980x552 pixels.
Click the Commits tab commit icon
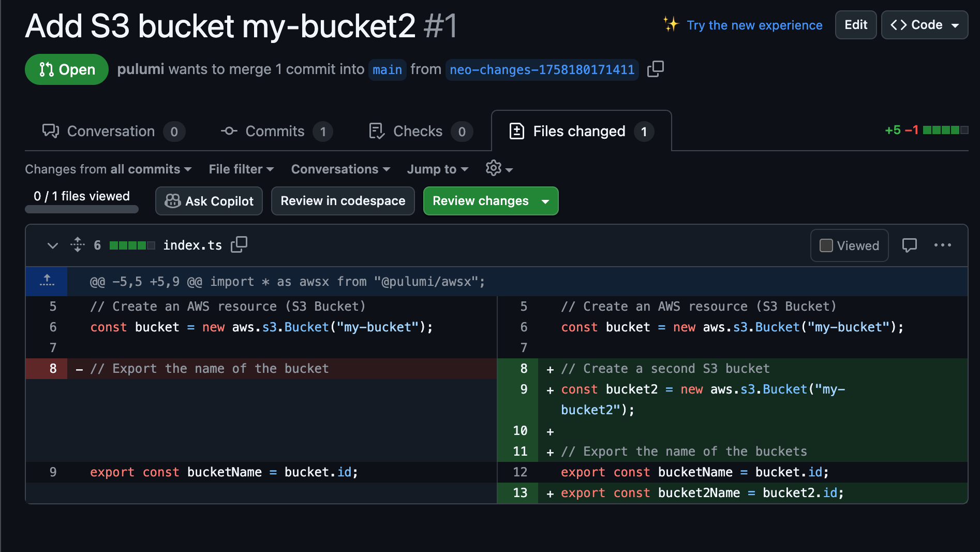point(229,131)
